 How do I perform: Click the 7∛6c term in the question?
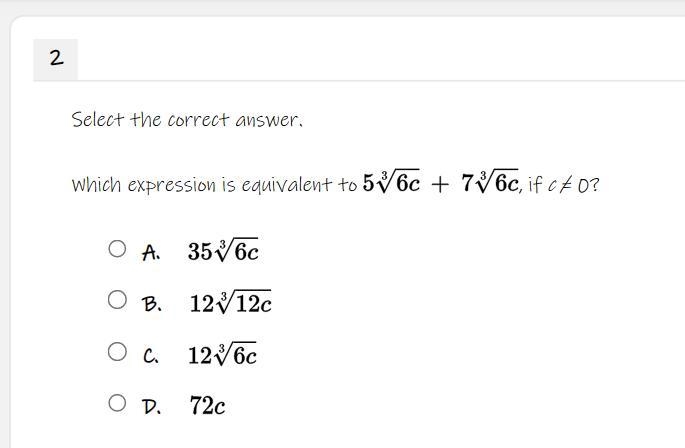490,182
